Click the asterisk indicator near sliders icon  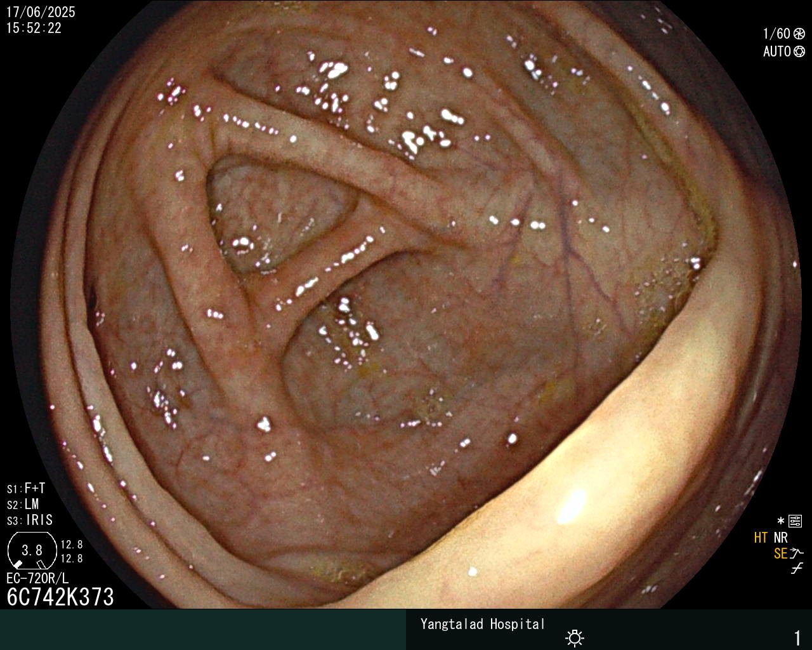(781, 521)
